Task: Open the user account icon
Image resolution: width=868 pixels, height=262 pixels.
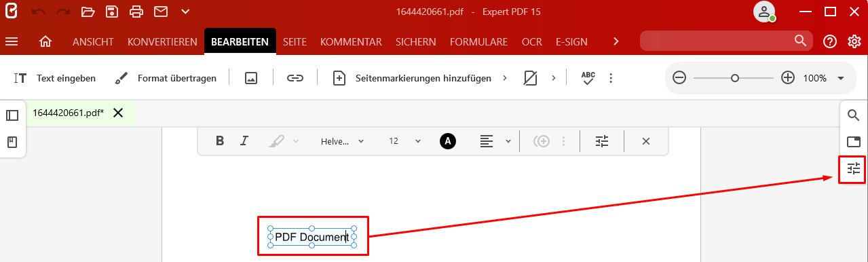Action: click(764, 12)
